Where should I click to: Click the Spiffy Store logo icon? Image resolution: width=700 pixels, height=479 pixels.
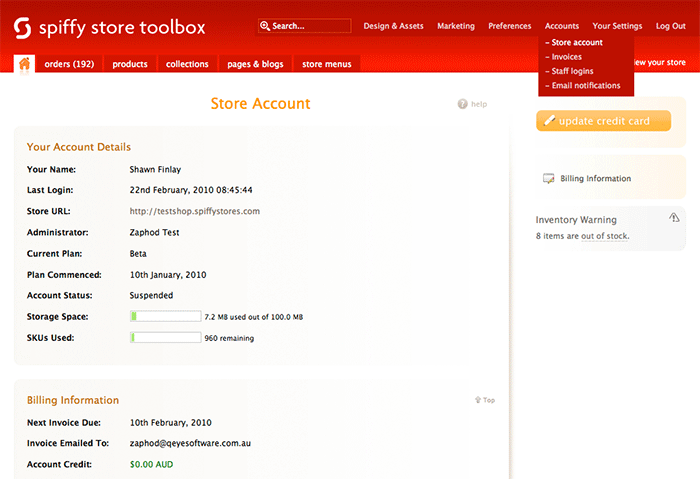(x=22, y=28)
